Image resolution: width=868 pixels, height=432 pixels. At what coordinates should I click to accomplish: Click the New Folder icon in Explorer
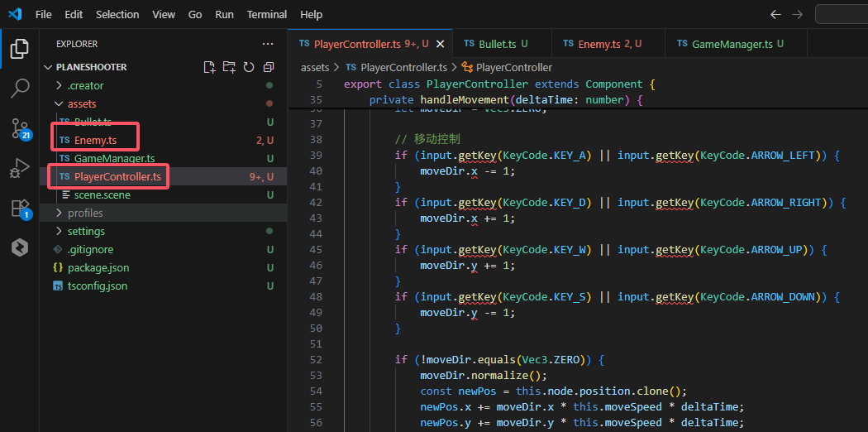pyautogui.click(x=229, y=67)
